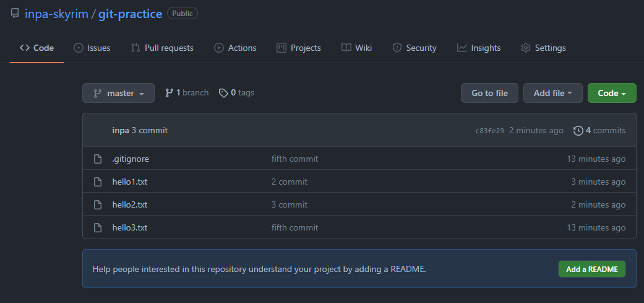The height and width of the screenshot is (303, 644).
Task: Click the Go to file button
Action: [x=489, y=93]
